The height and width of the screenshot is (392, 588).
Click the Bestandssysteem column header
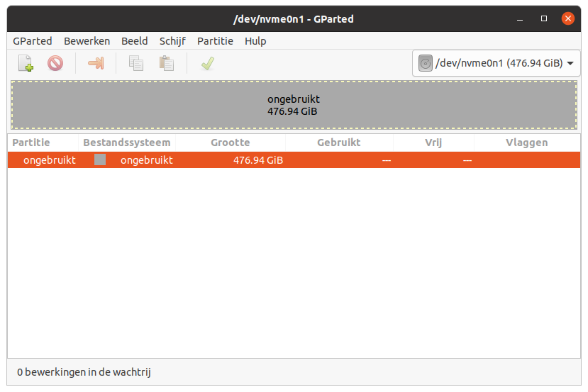click(127, 142)
